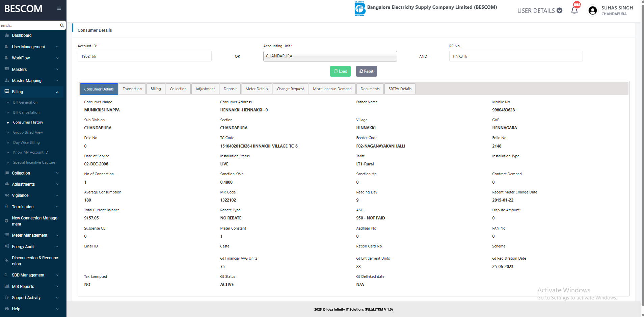Screen dimensions: 644x317
Task: Click the Help sidebar icon
Action: [x=6, y=309]
